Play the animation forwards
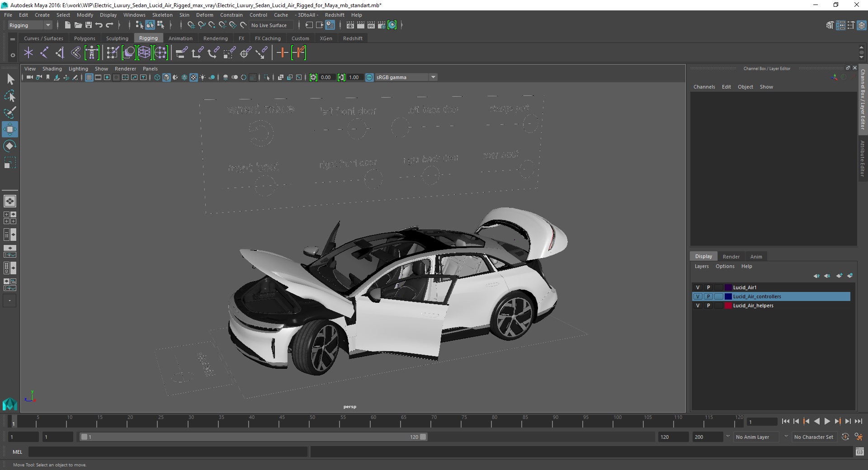 coord(827,421)
